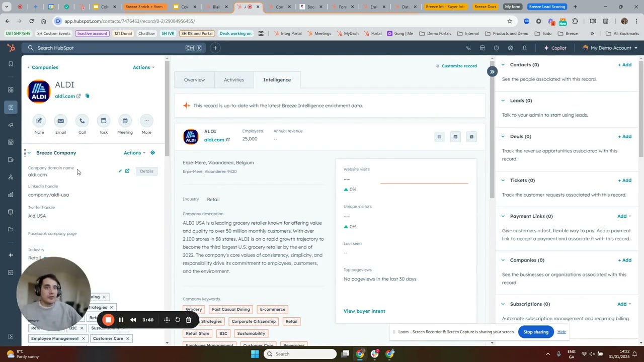Collapse the Payment Links (0) section
Image resolution: width=644 pixels, height=362 pixels.
pyautogui.click(x=503, y=216)
